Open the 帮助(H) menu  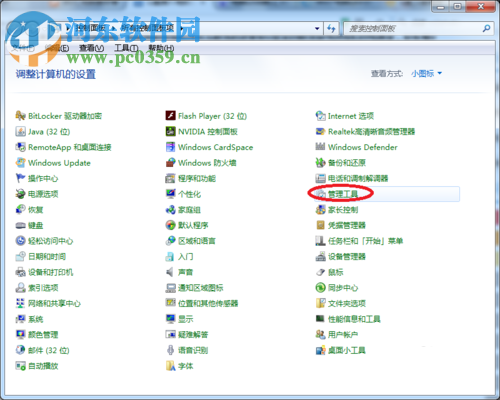[161, 48]
